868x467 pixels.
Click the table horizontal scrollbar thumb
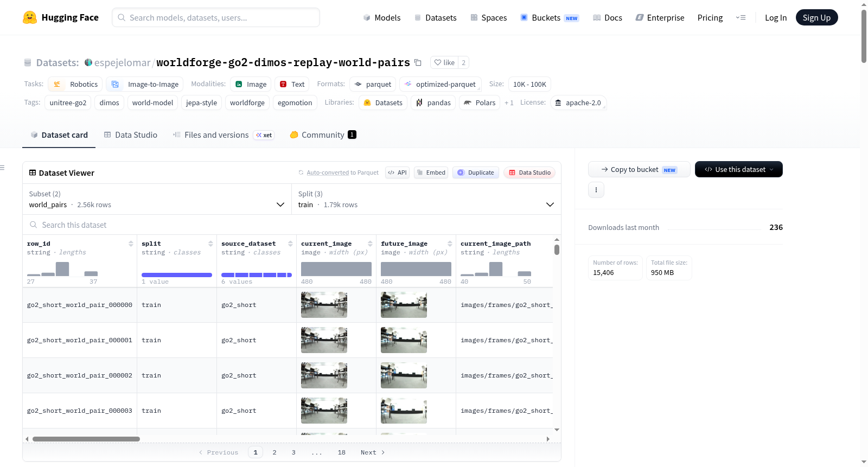(86, 439)
